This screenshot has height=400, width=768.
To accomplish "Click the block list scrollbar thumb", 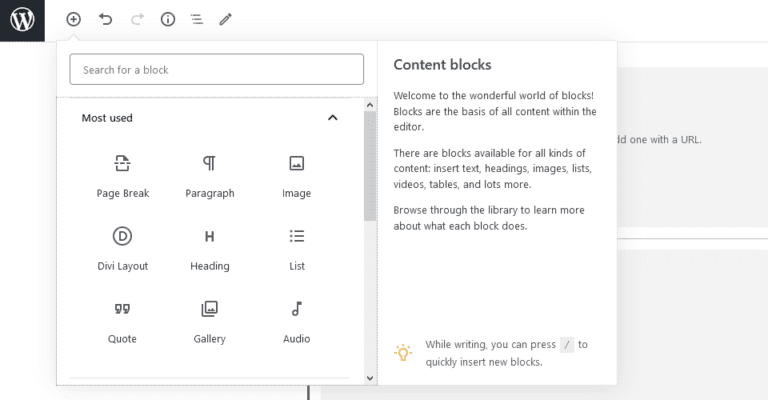I will click(x=370, y=166).
